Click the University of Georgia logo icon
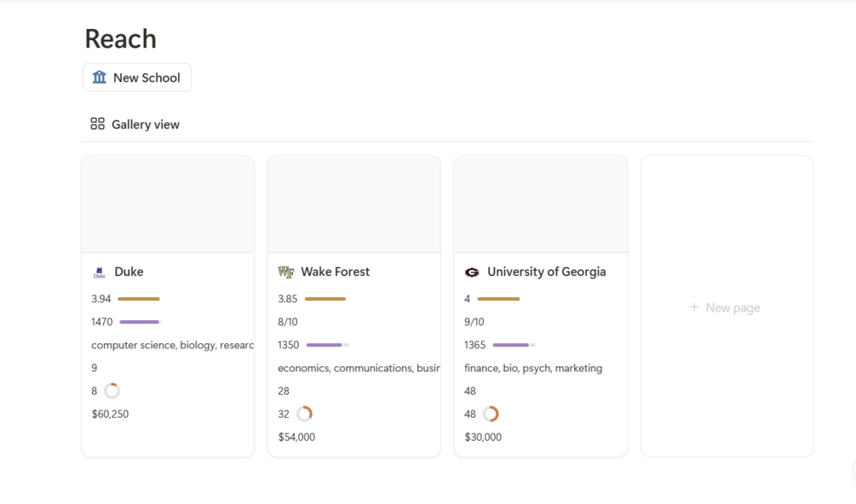Image resolution: width=856 pixels, height=504 pixels. [472, 272]
